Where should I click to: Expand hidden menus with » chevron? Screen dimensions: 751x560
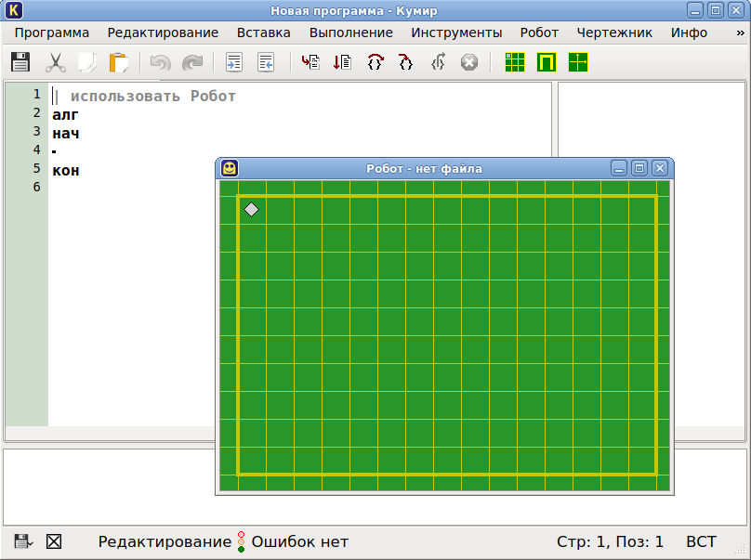[x=727, y=33]
